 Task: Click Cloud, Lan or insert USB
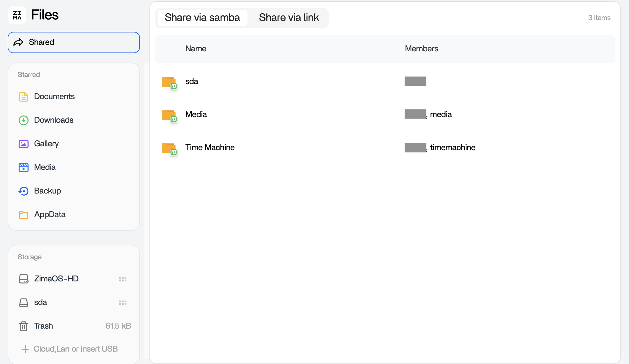(x=70, y=349)
